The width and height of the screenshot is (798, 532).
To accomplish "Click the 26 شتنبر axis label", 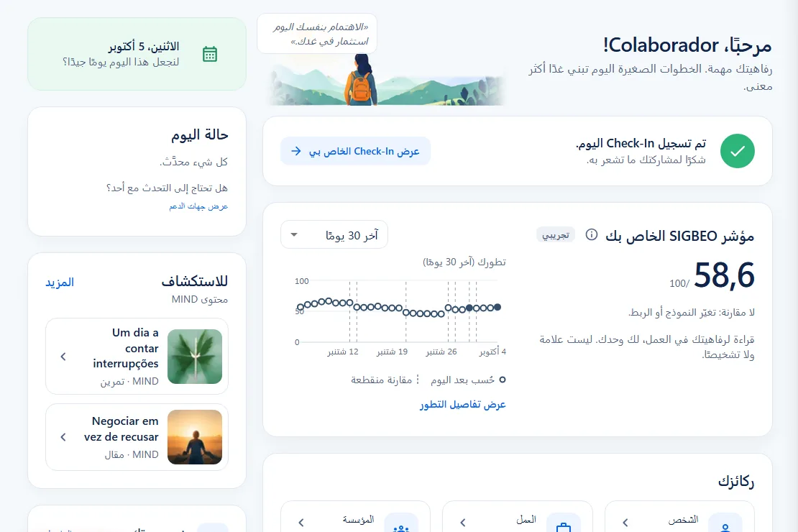I will click(441, 352).
